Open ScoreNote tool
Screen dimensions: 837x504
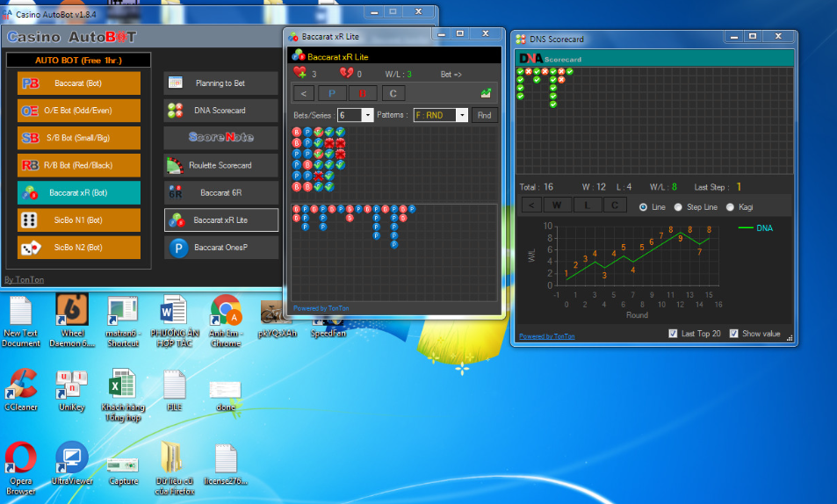(x=221, y=138)
